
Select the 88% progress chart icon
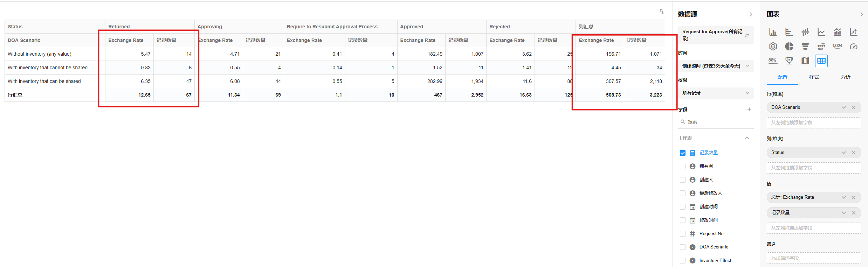point(773,61)
